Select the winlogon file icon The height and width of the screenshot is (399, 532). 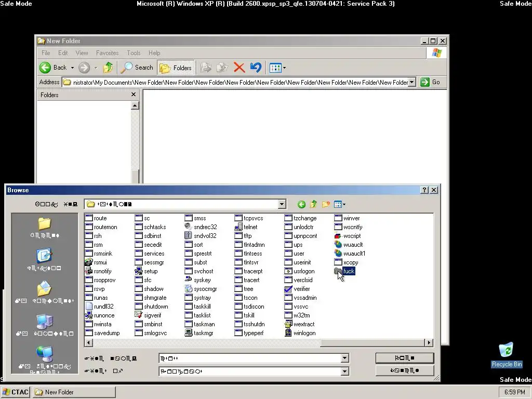coord(288,332)
